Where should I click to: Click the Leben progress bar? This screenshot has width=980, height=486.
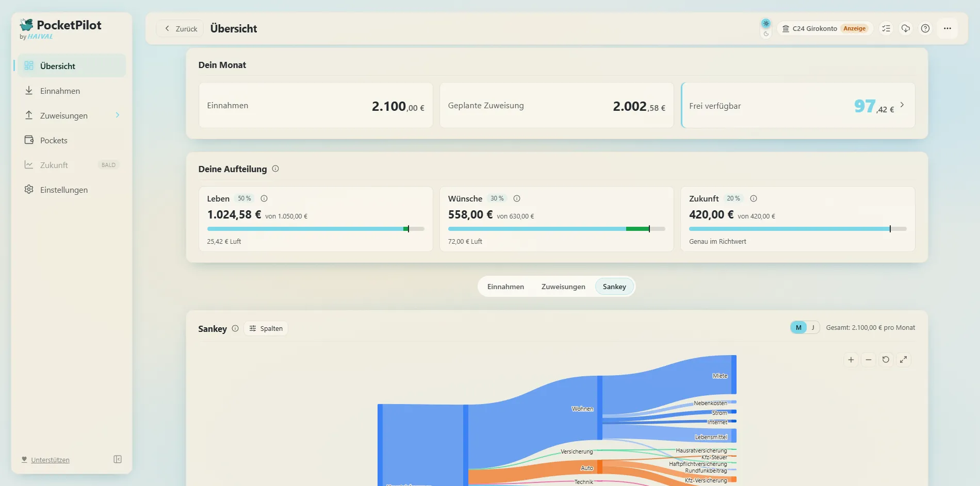[316, 229]
